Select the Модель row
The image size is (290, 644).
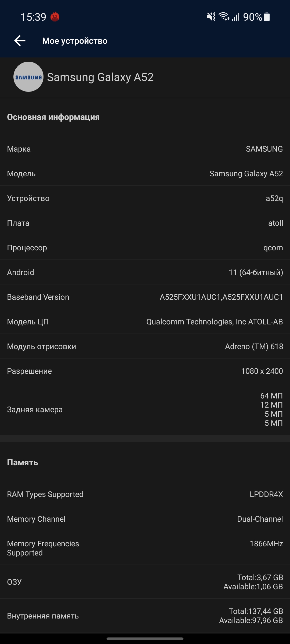[x=145, y=174]
